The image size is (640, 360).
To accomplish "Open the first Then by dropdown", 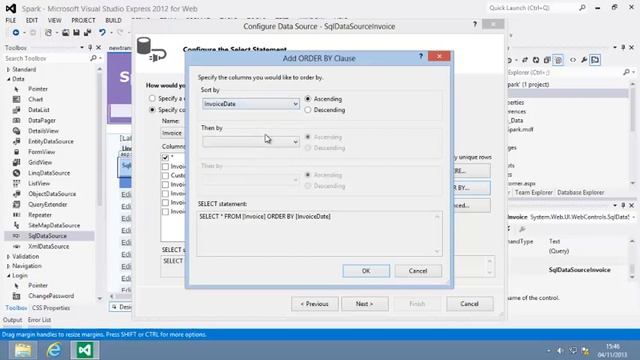I will (251, 142).
